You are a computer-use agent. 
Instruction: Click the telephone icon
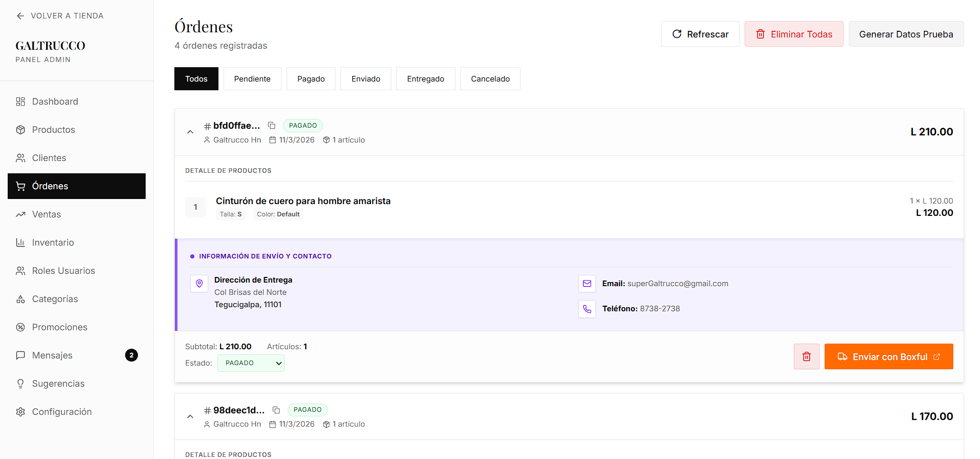pos(587,309)
